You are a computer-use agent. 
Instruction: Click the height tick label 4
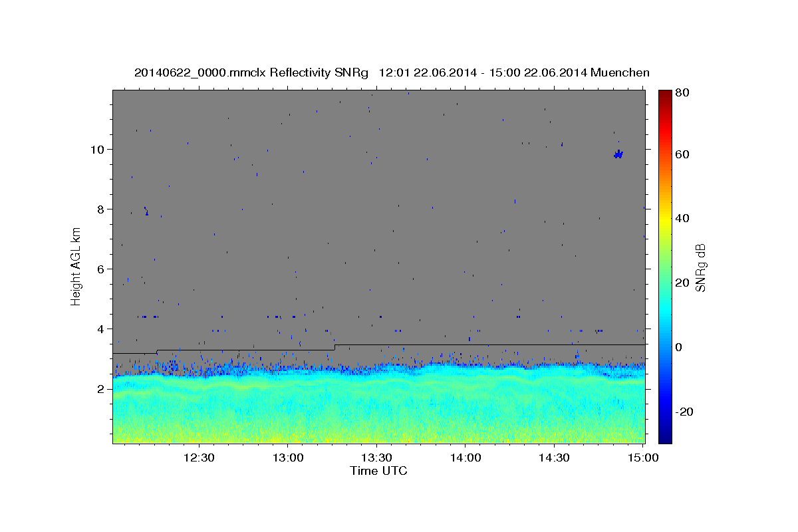[x=102, y=329]
